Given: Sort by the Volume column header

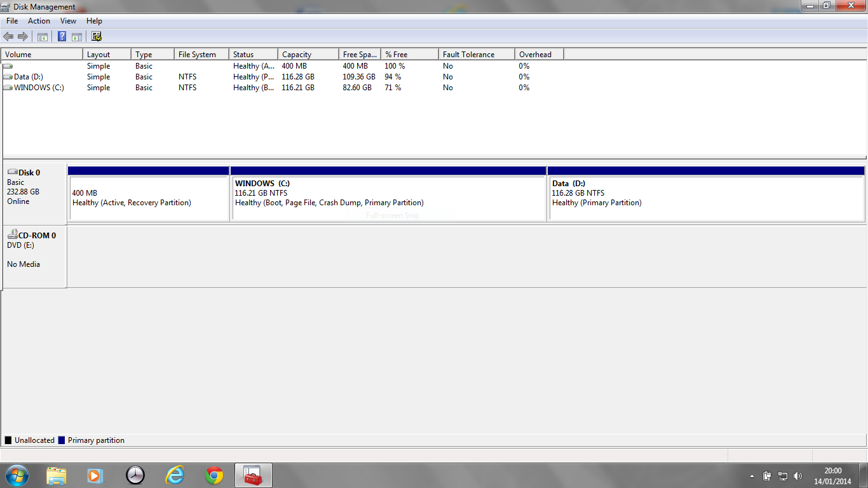Looking at the screenshot, I should 42,55.
